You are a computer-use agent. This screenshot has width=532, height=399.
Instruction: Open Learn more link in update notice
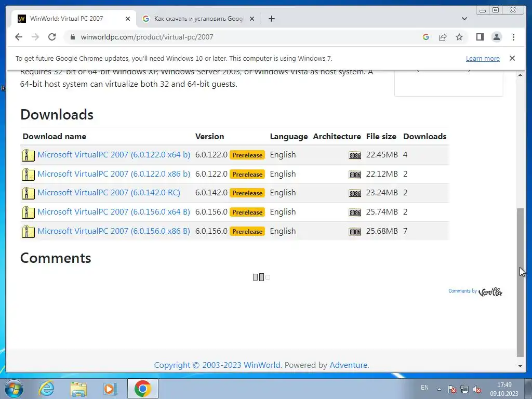(483, 58)
